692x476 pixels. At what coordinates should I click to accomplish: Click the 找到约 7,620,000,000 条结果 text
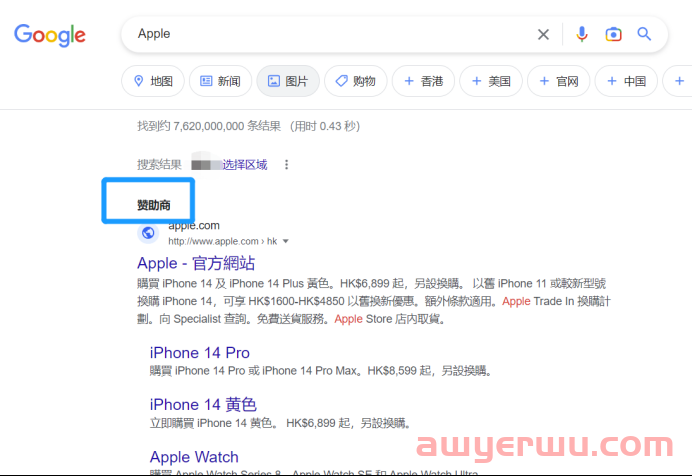(x=209, y=126)
